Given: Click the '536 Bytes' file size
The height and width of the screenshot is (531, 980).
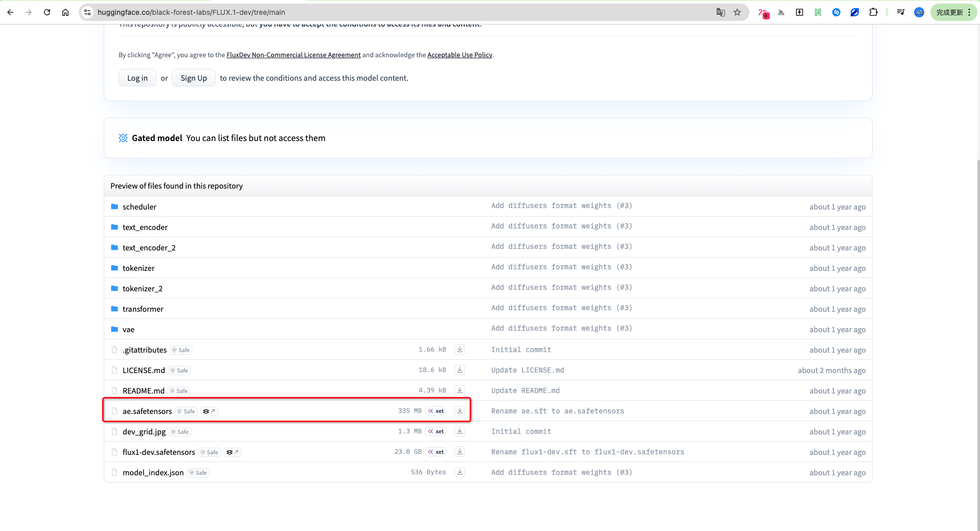Looking at the screenshot, I should pos(428,472).
